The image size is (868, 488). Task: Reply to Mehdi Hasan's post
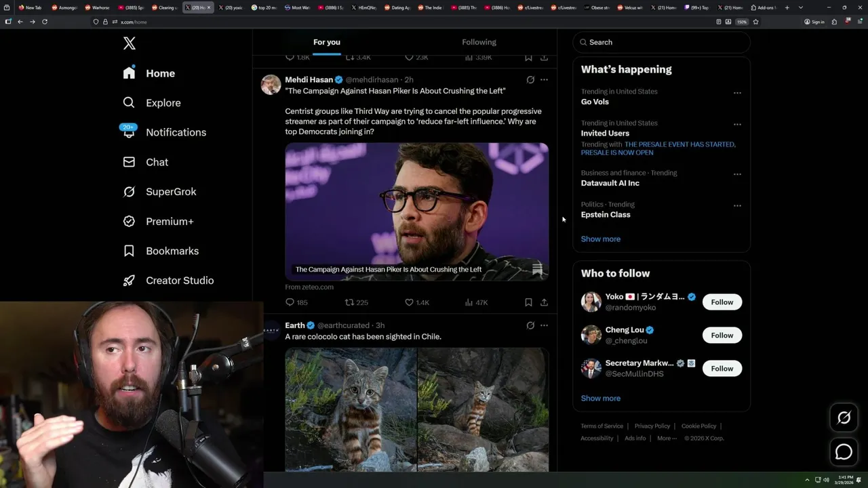click(x=296, y=302)
